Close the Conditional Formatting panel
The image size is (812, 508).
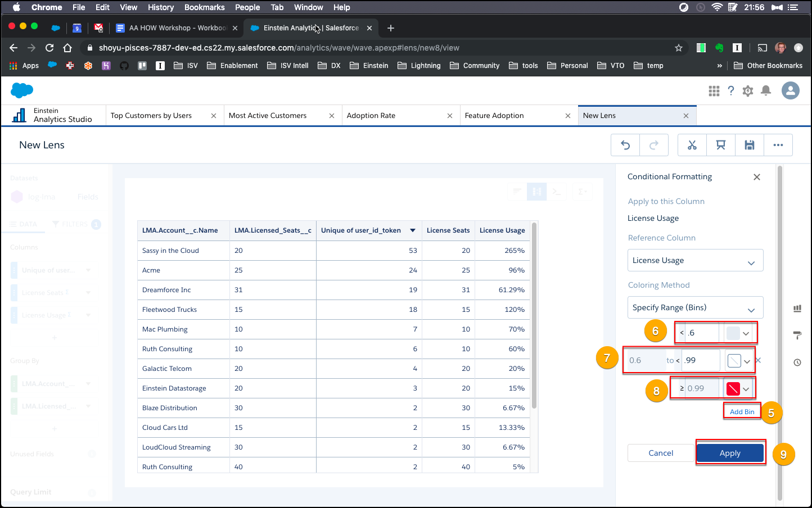pos(757,177)
